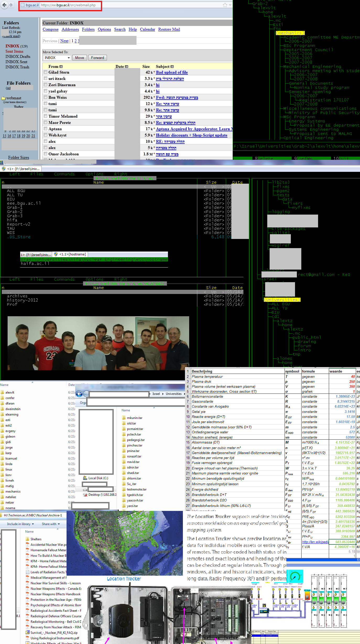Image resolution: width=360 pixels, height=644 pixels.
Task: Click the mechanics folder icon in the file list
Action: (x=2, y=491)
